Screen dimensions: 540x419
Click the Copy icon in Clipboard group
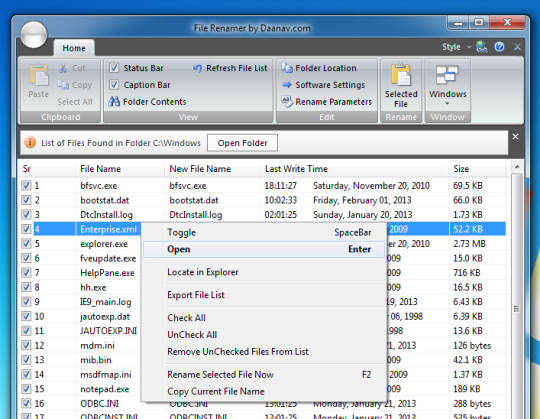pyautogui.click(x=63, y=85)
